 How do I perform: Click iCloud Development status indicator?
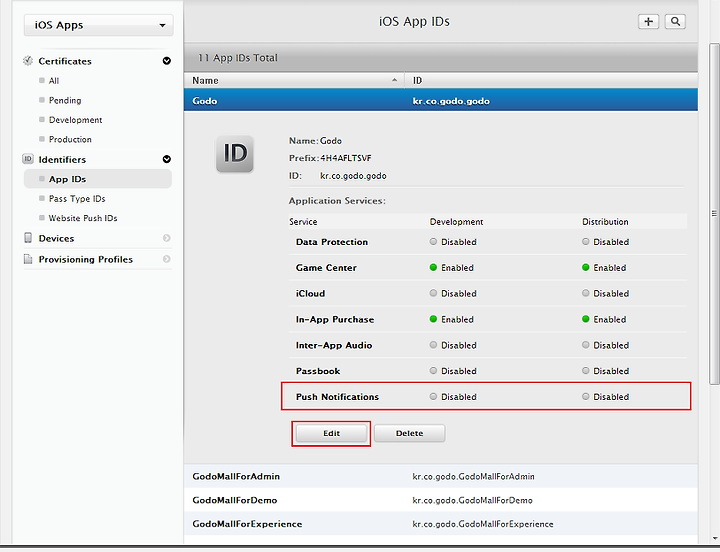(x=433, y=293)
